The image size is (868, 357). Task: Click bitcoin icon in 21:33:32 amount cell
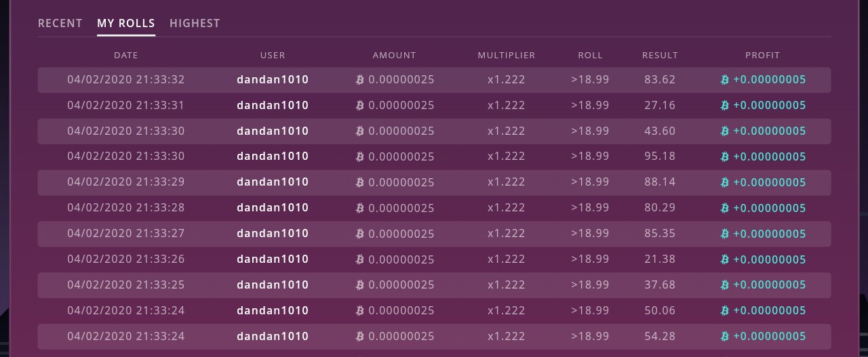pyautogui.click(x=360, y=80)
